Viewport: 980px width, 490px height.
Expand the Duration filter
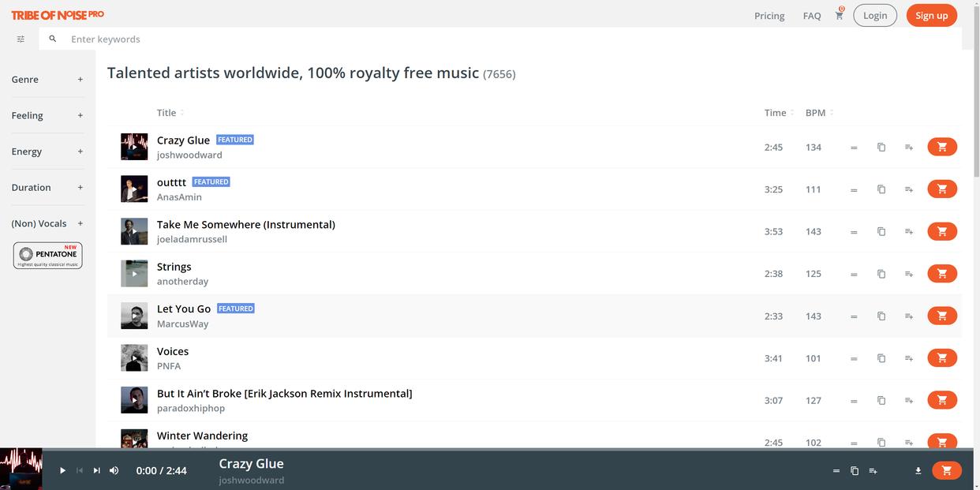[80, 188]
